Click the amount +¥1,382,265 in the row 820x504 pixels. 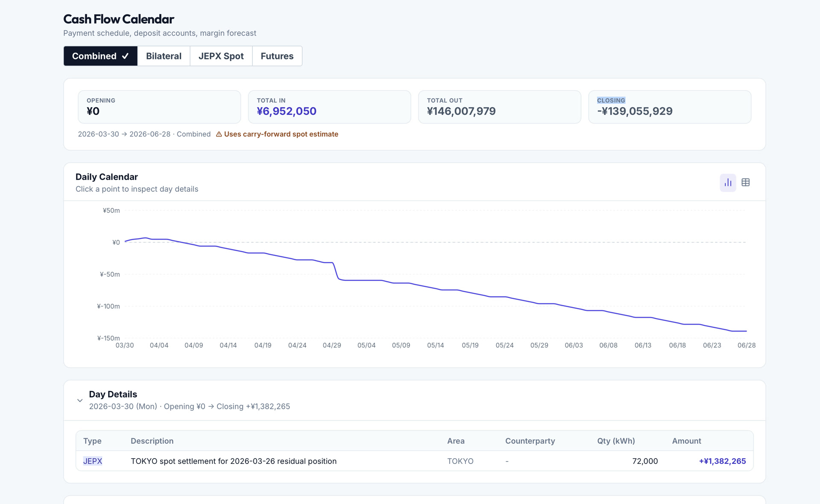coord(722,461)
